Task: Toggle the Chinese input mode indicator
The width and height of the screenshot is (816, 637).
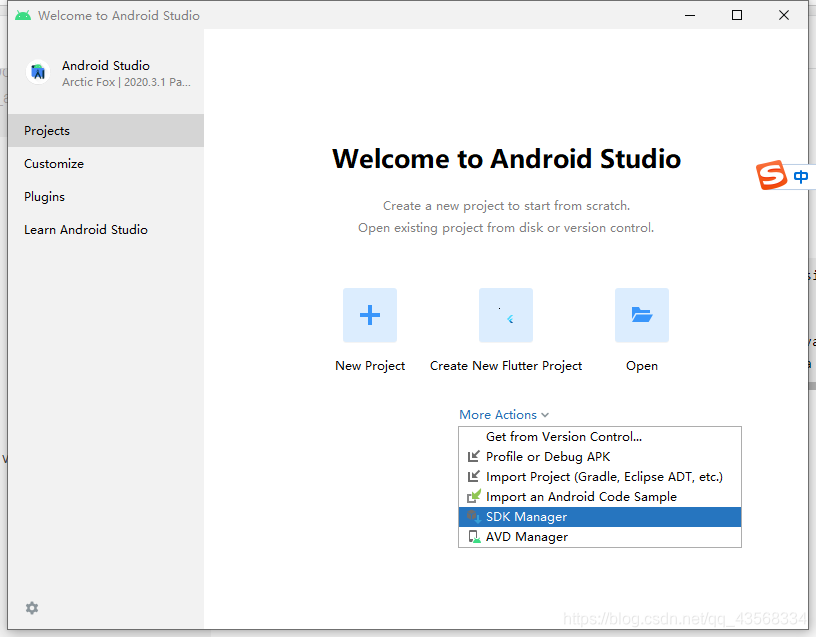Action: tap(800, 177)
